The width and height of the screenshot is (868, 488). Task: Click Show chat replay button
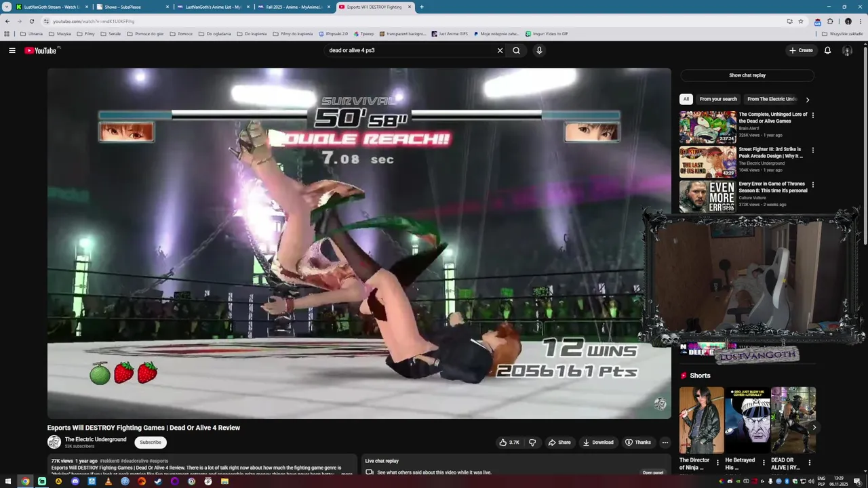click(747, 75)
